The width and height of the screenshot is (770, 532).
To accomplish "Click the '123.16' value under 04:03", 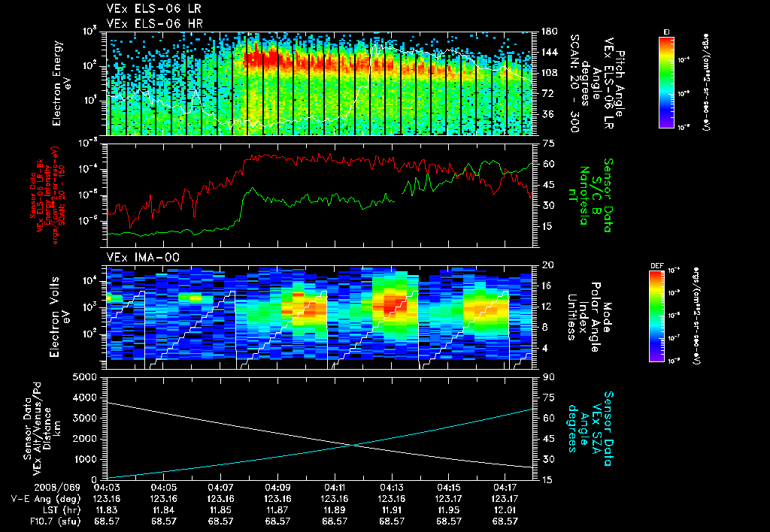I will pos(107,499).
